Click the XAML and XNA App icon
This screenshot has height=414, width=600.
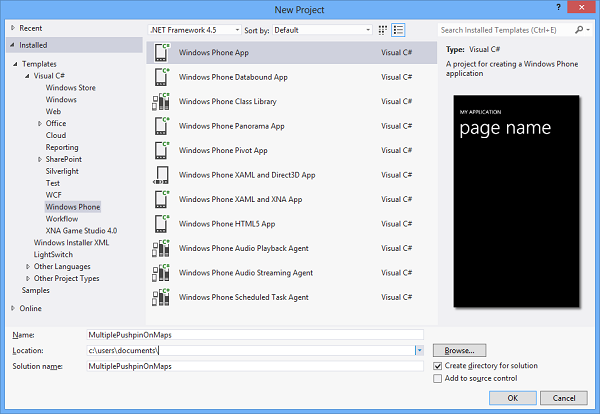(x=161, y=199)
